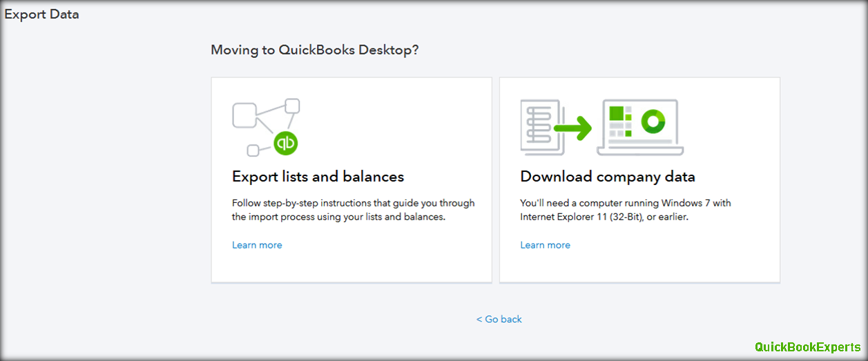868x361 pixels.
Task: Click the download company data laptop illustration
Action: 601,128
